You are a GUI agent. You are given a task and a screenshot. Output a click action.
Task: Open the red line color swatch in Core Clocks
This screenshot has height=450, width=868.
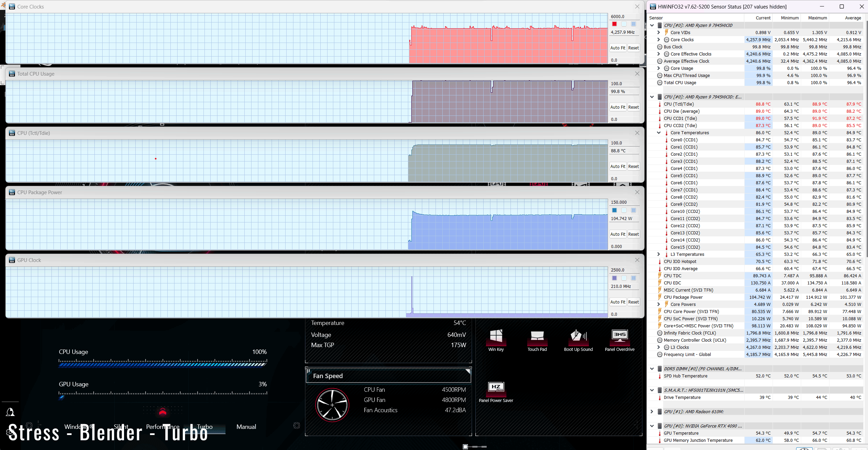614,24
